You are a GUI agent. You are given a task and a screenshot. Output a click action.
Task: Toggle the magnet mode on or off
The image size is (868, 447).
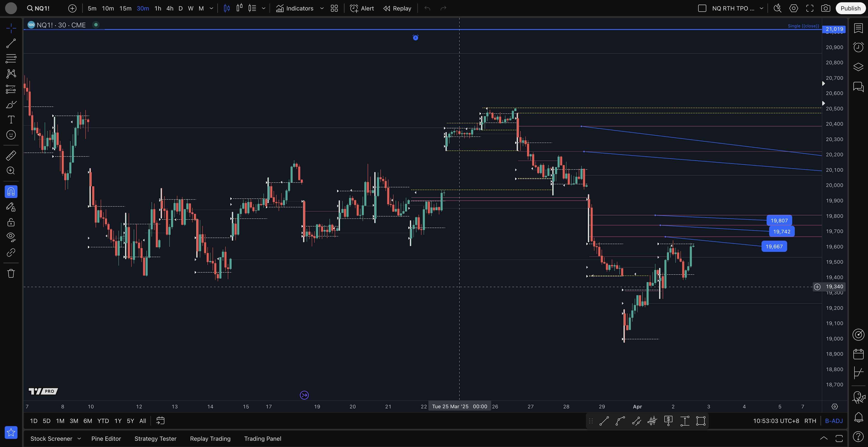tap(11, 192)
